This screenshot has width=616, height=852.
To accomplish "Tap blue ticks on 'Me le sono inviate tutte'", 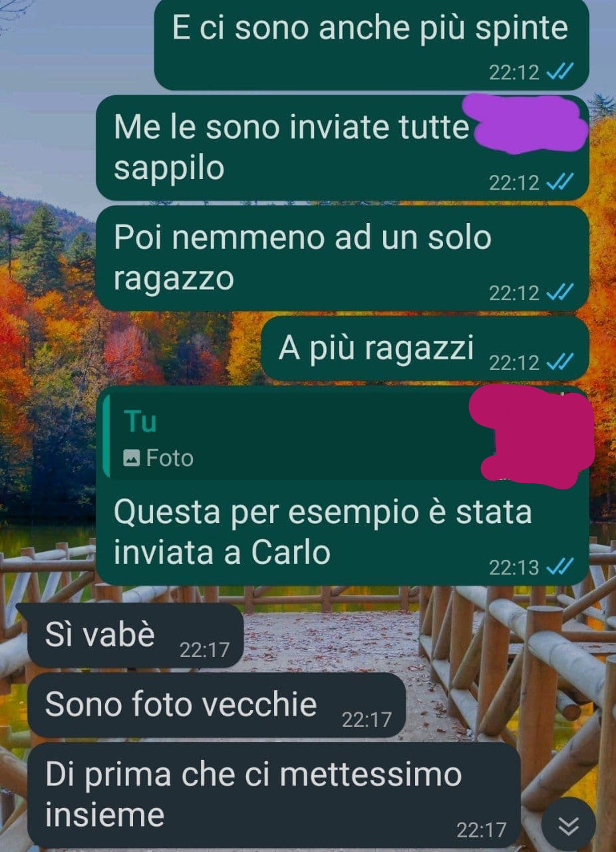I will [559, 182].
